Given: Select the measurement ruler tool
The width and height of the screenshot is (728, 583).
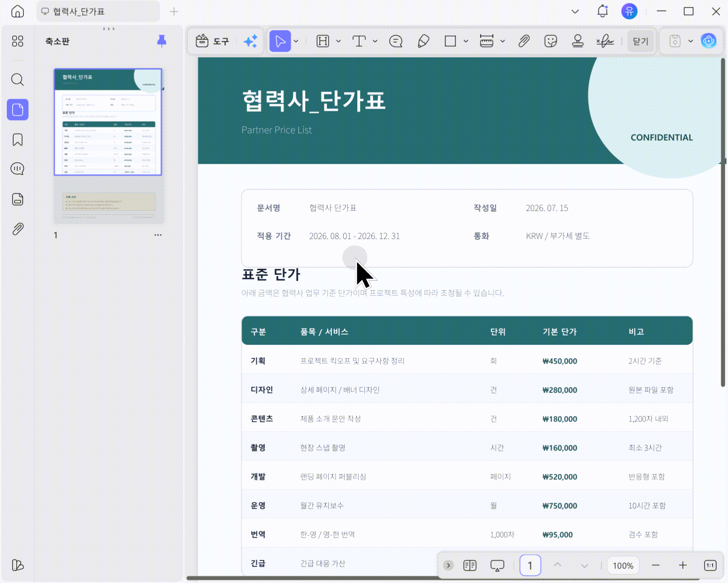Looking at the screenshot, I should tap(487, 41).
